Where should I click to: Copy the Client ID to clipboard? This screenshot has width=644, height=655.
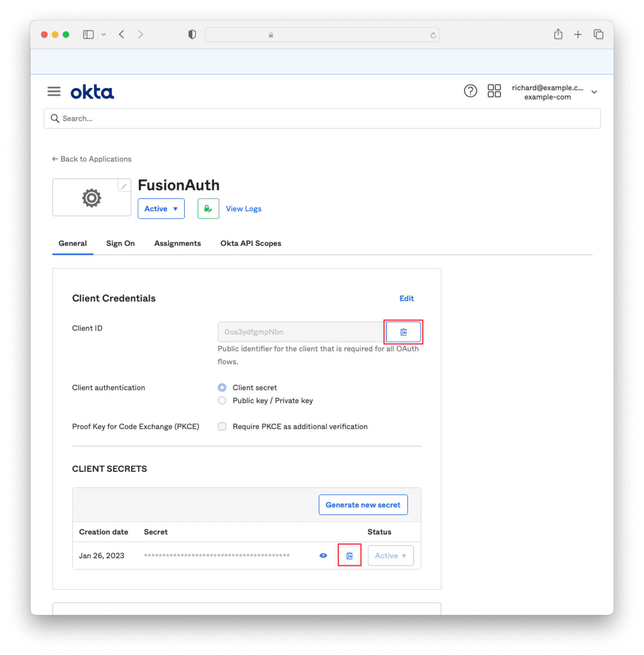[403, 332]
